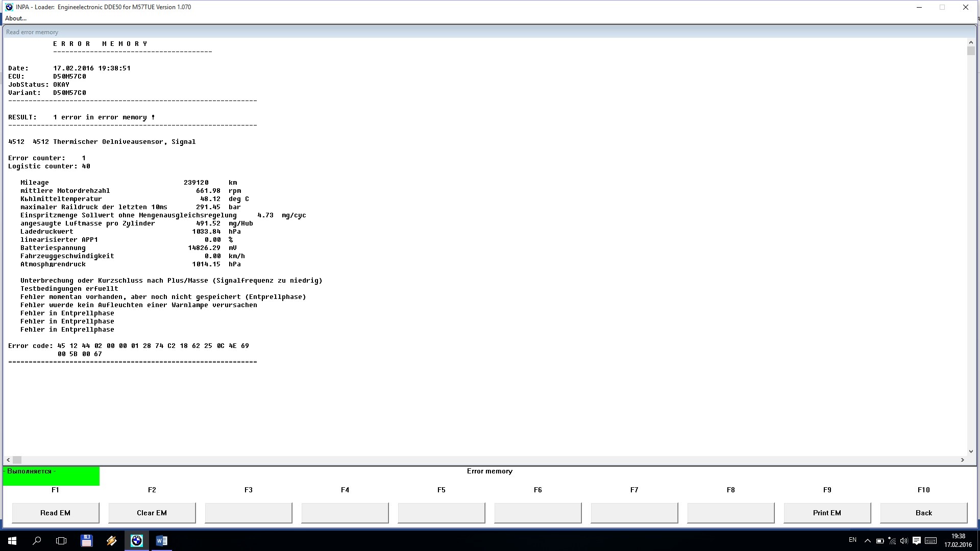980x551 pixels.
Task: Click the error memory status bar label
Action: pos(489,471)
